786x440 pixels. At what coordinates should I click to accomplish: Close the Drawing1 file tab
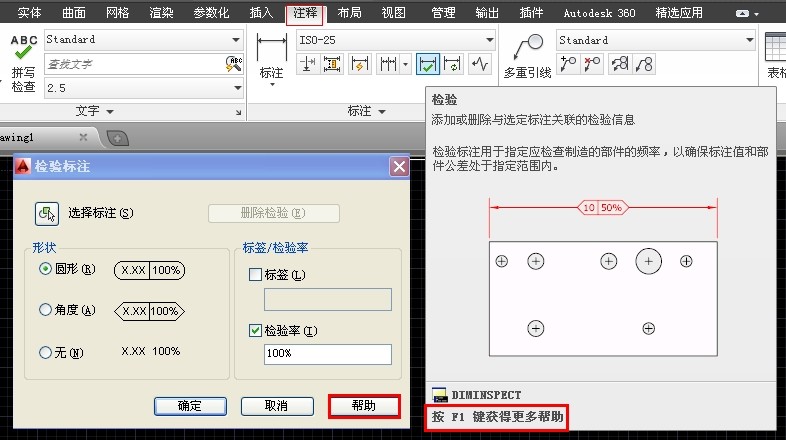tap(83, 137)
